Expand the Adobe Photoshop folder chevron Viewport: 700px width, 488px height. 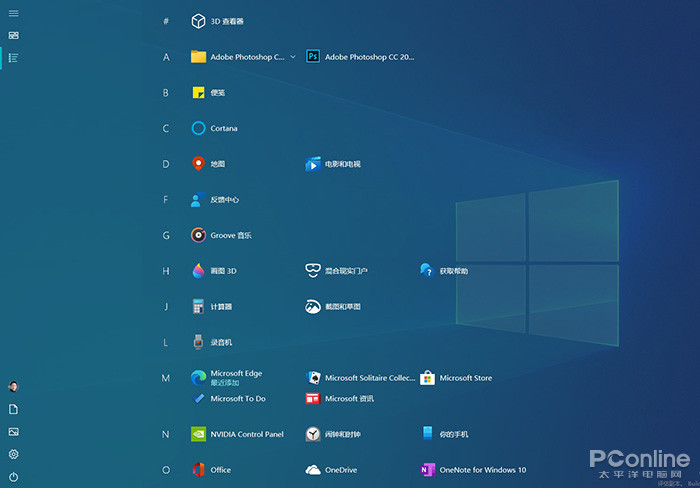293,57
